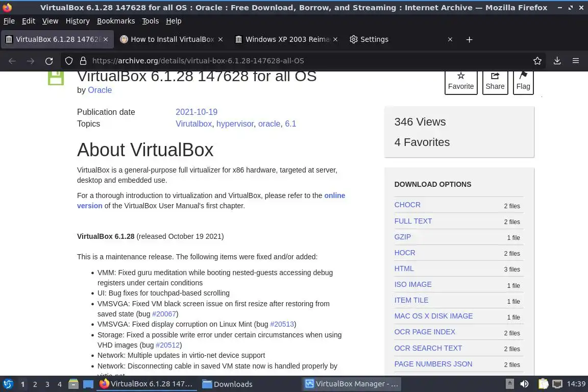This screenshot has width=588, height=392.
Task: Open the hypervisor topic link
Action: coord(235,124)
